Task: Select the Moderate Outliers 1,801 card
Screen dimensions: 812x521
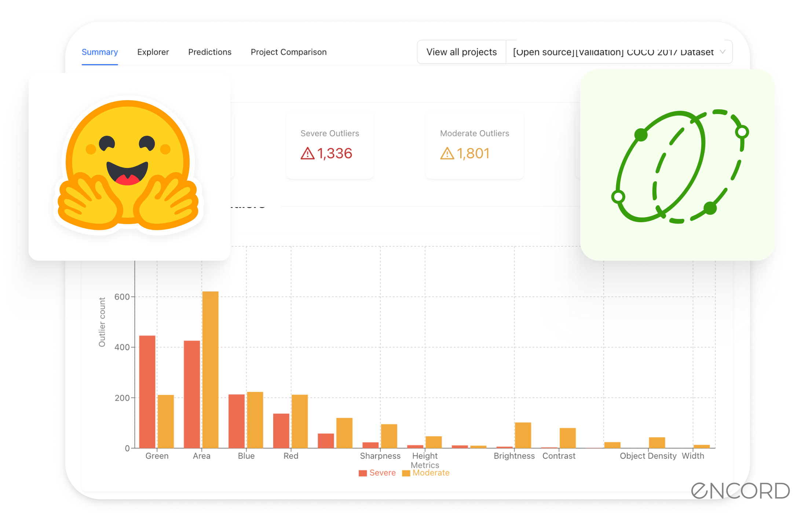Action: [474, 145]
